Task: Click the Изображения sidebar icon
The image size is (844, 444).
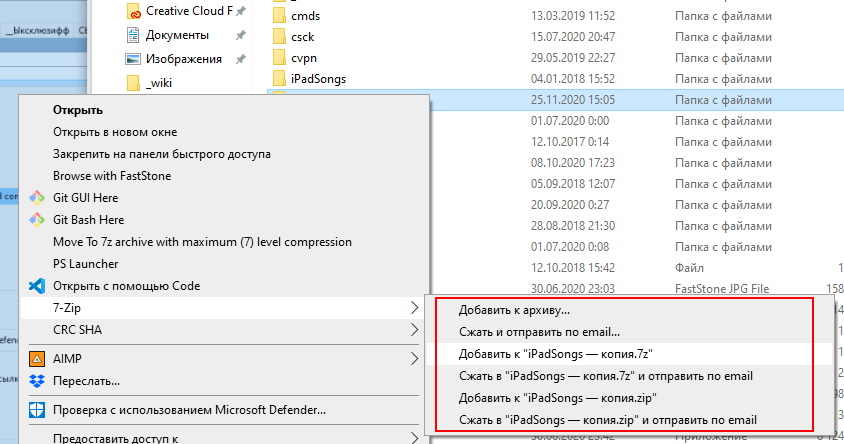Action: 133,59
